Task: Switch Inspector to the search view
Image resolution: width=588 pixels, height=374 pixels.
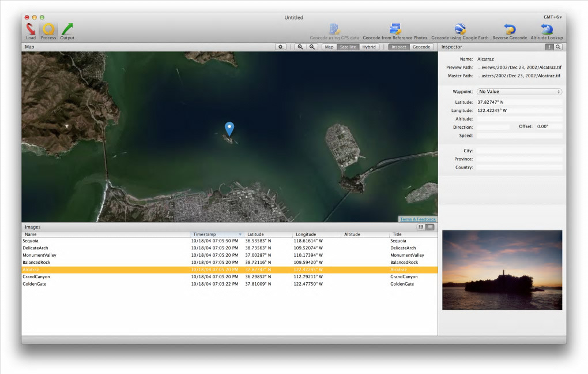Action: point(558,47)
